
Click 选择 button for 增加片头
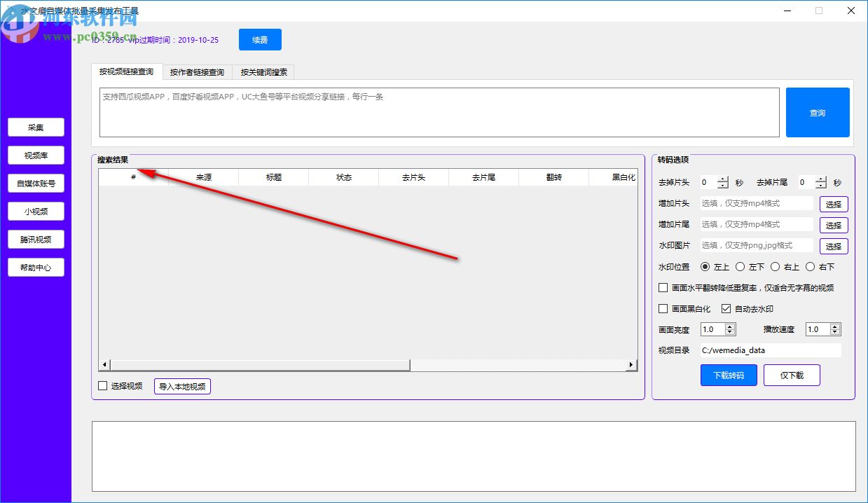(x=834, y=205)
